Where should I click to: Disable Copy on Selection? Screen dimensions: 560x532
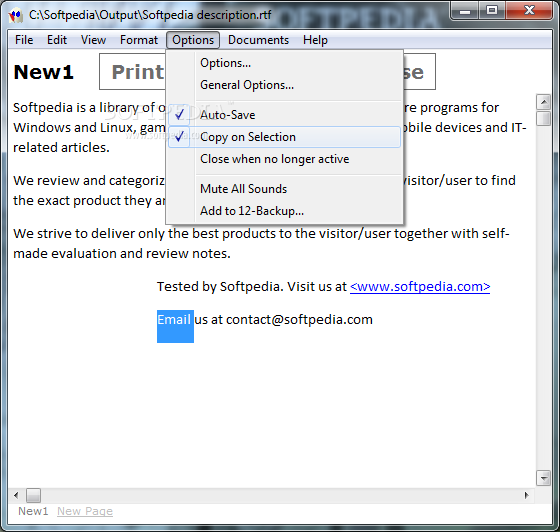[x=284, y=137]
